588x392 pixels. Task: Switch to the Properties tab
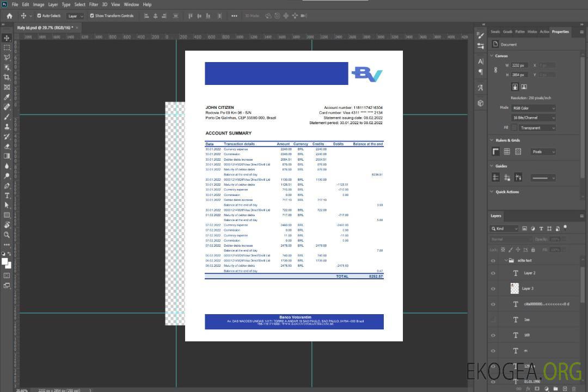click(x=560, y=32)
